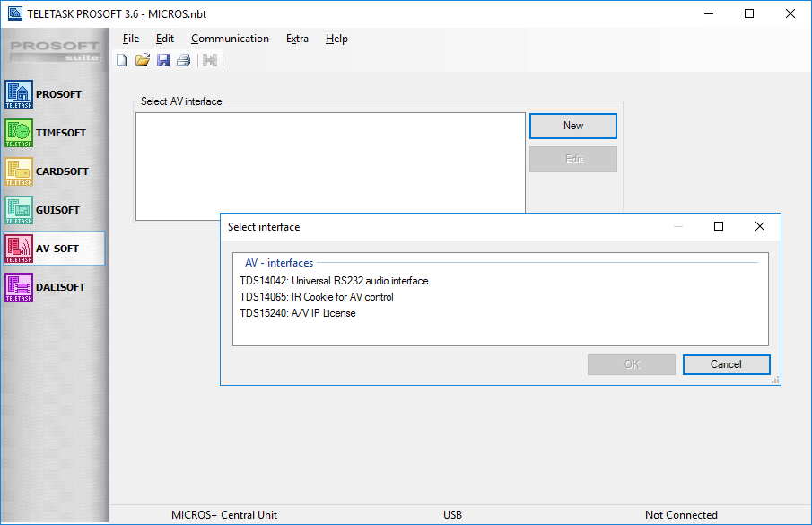This screenshot has height=525, width=812.
Task: Open the File menu
Action: coord(131,39)
